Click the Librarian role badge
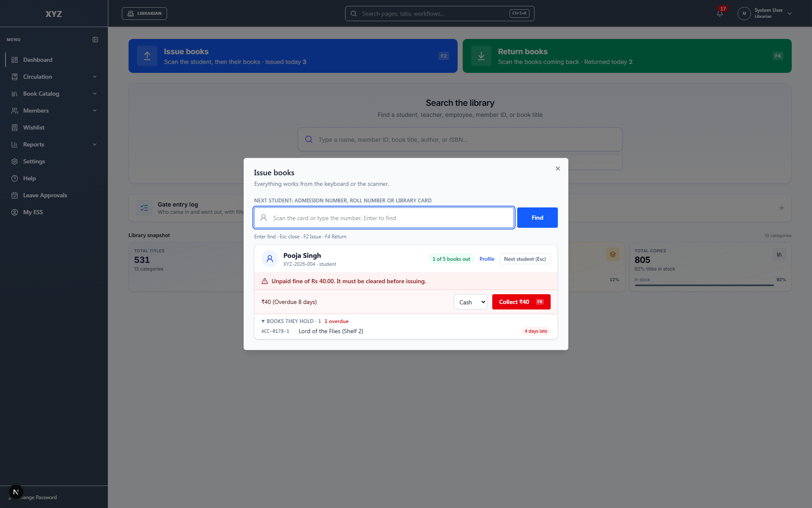 point(144,14)
